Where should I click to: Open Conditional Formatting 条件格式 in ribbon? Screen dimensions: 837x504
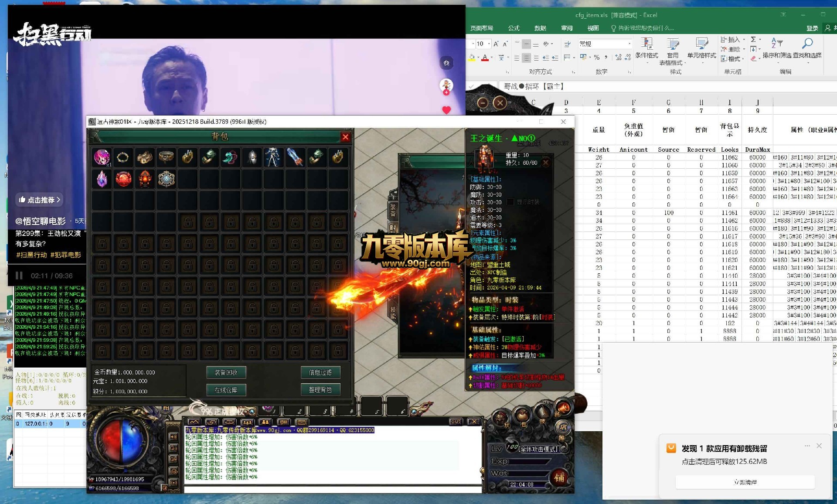[x=646, y=48]
